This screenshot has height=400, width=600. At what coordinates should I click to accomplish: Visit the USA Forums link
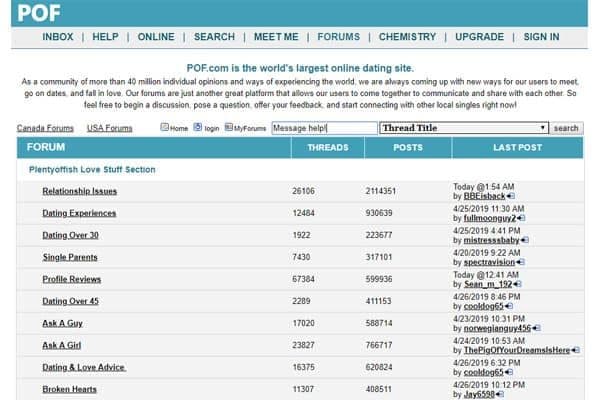[x=109, y=129]
